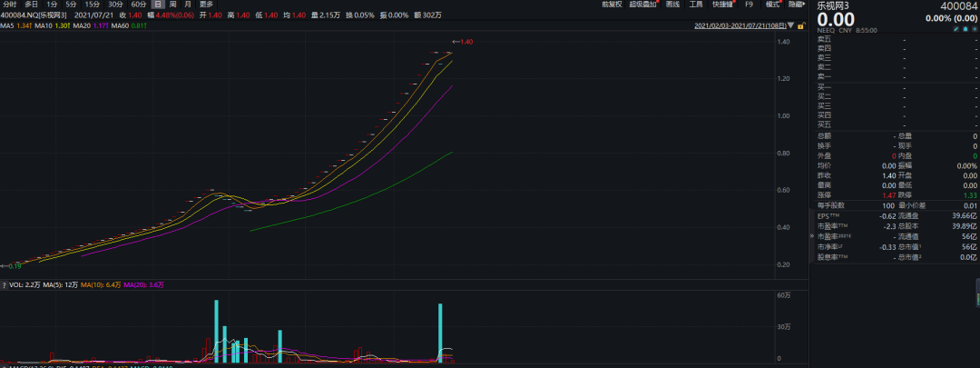Switch to 分时 intraday chart tab

(9, 5)
